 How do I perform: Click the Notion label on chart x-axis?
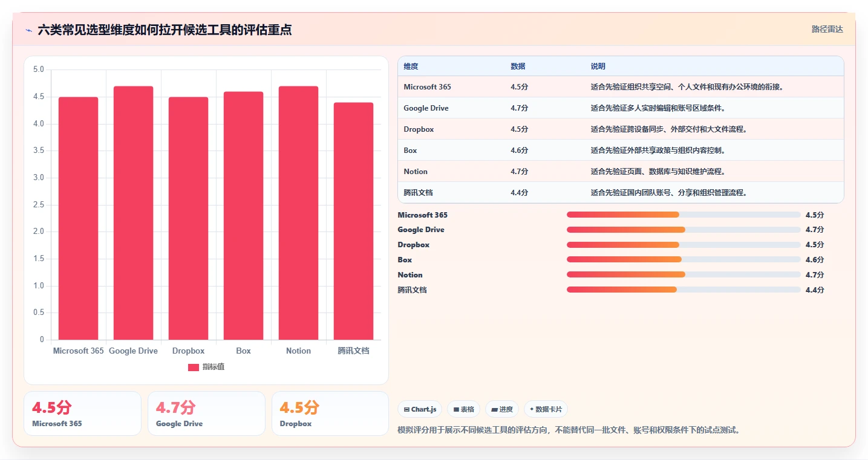pos(298,351)
